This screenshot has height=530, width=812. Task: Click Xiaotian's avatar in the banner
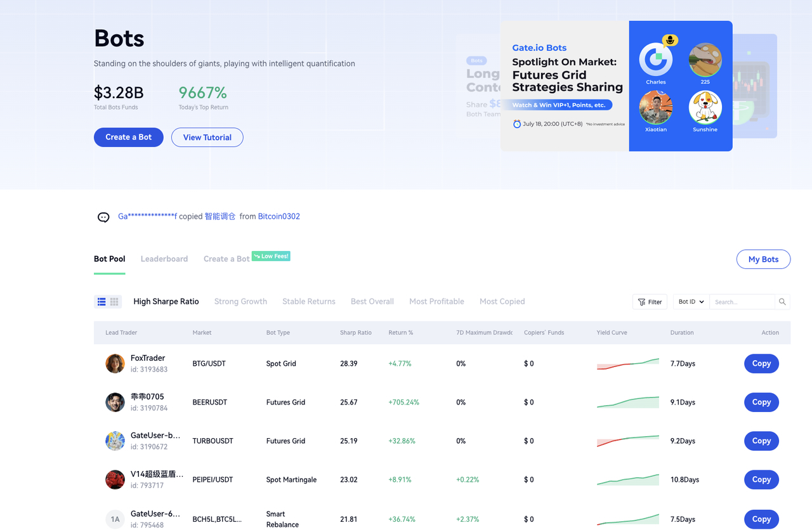coord(655,107)
